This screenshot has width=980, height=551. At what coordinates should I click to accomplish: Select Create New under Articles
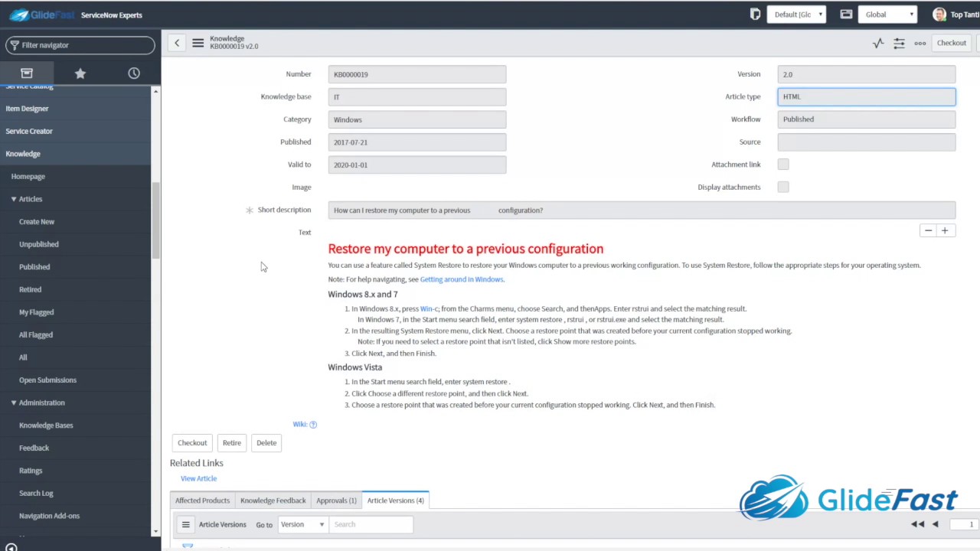click(37, 222)
